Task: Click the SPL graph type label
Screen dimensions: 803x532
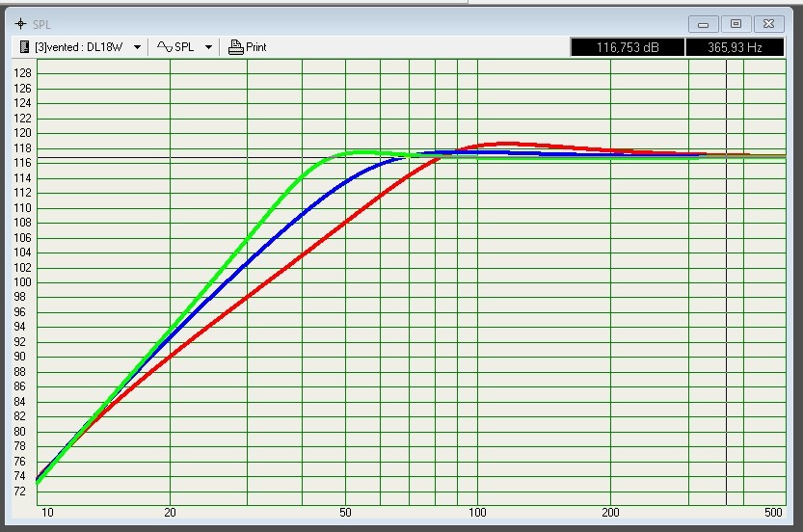Action: [x=184, y=47]
